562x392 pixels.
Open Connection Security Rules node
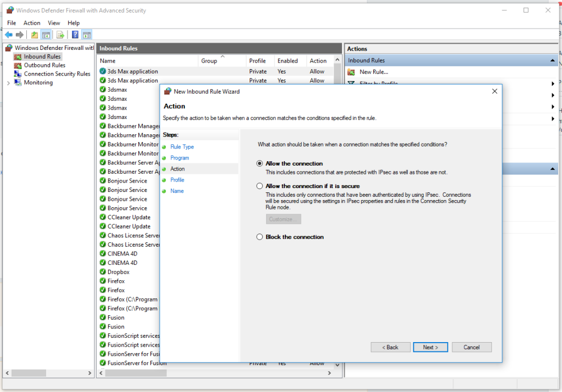point(57,74)
